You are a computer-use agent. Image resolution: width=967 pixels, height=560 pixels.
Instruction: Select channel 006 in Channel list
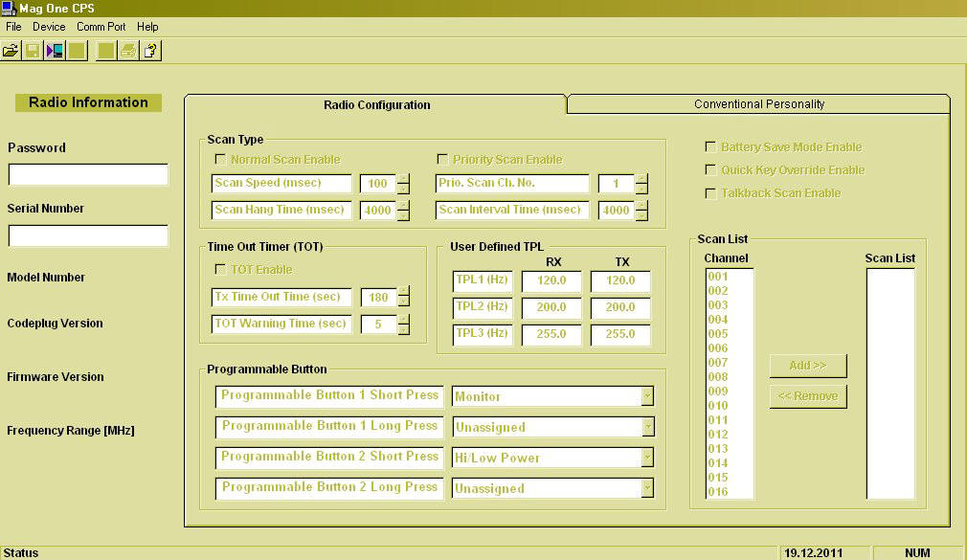tap(718, 347)
